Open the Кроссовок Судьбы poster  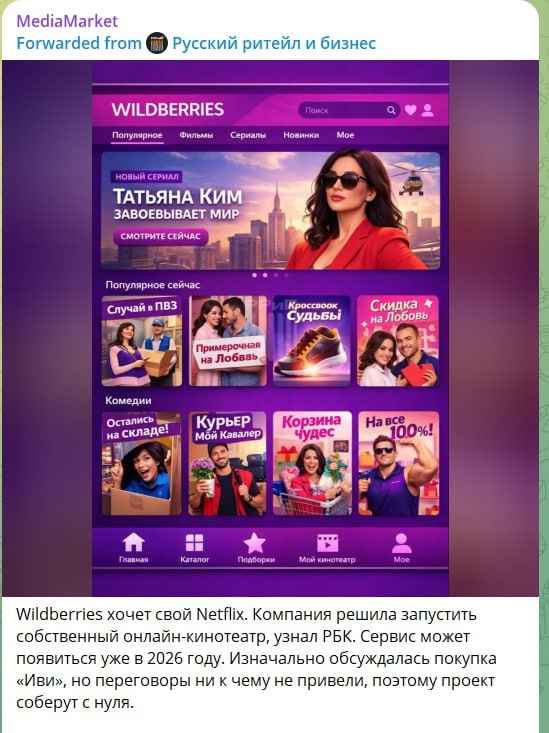click(312, 341)
